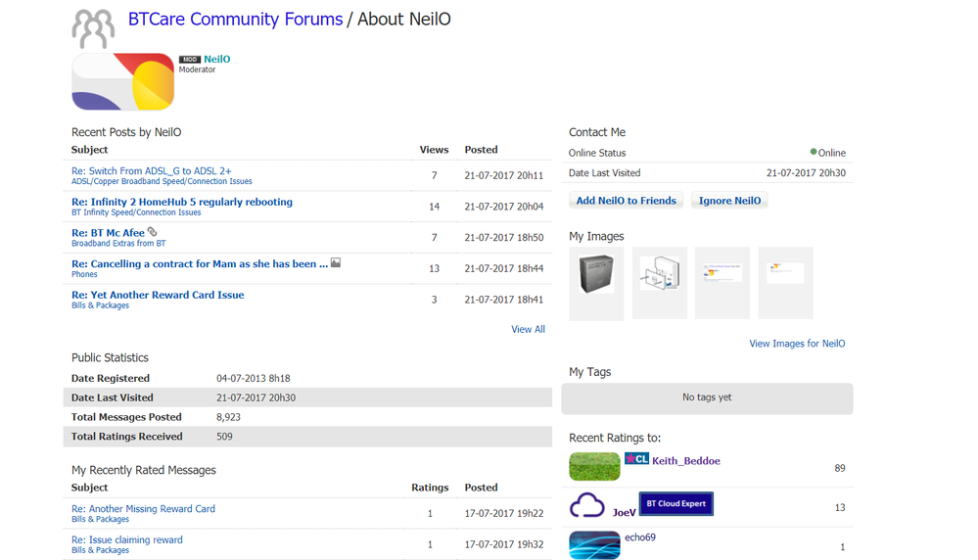This screenshot has width=978, height=560.
Task: Open ADSL/Copper Broadband Speed/Connection Issues board
Action: click(162, 181)
